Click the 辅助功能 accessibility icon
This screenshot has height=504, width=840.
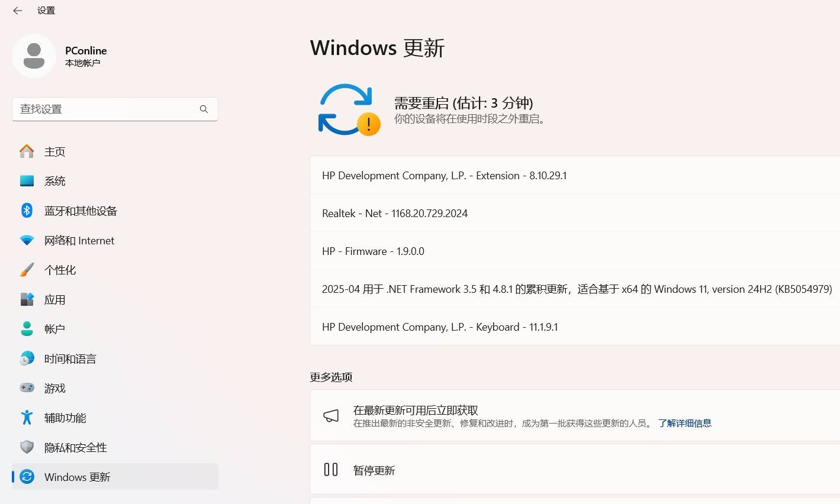(27, 418)
